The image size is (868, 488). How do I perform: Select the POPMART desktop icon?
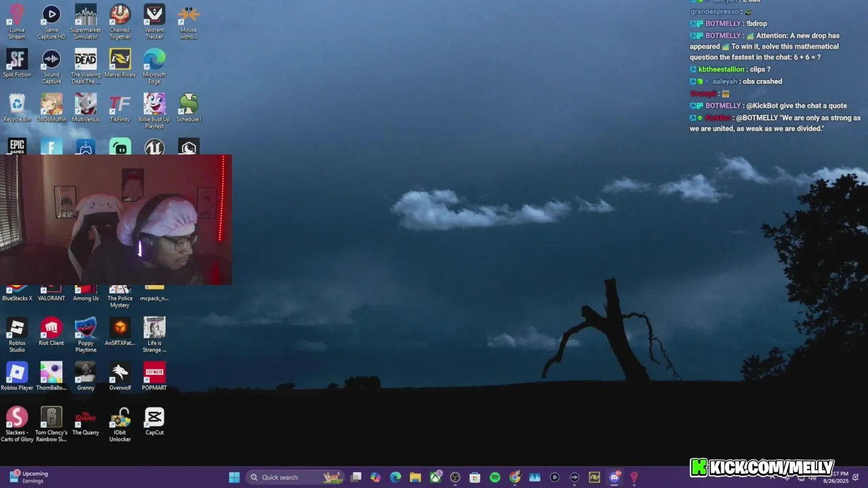coord(154,376)
